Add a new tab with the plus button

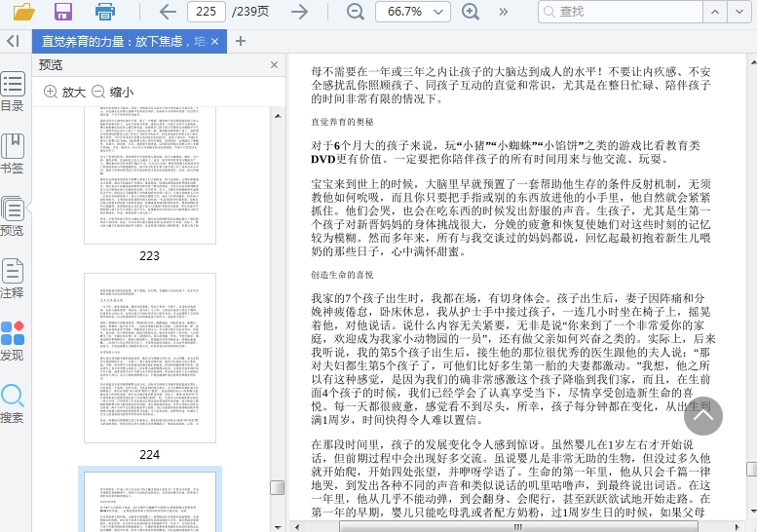coord(241,41)
